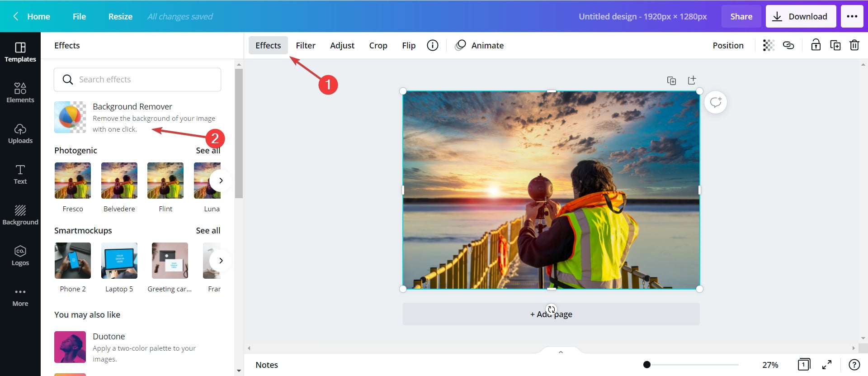
Task: Open the Templates sidebar panel
Action: point(20,52)
